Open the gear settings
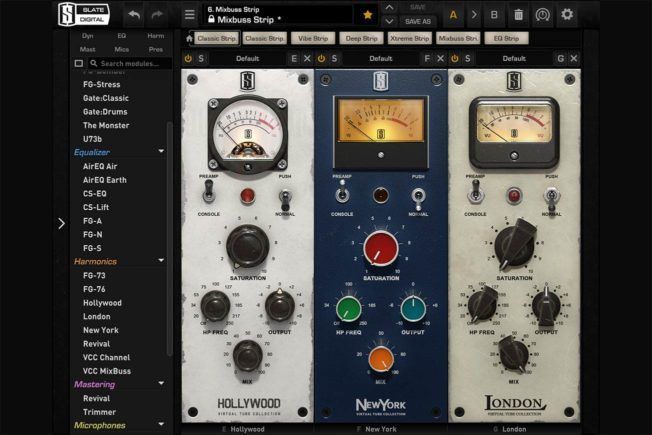This screenshot has height=435, width=652. tap(567, 15)
